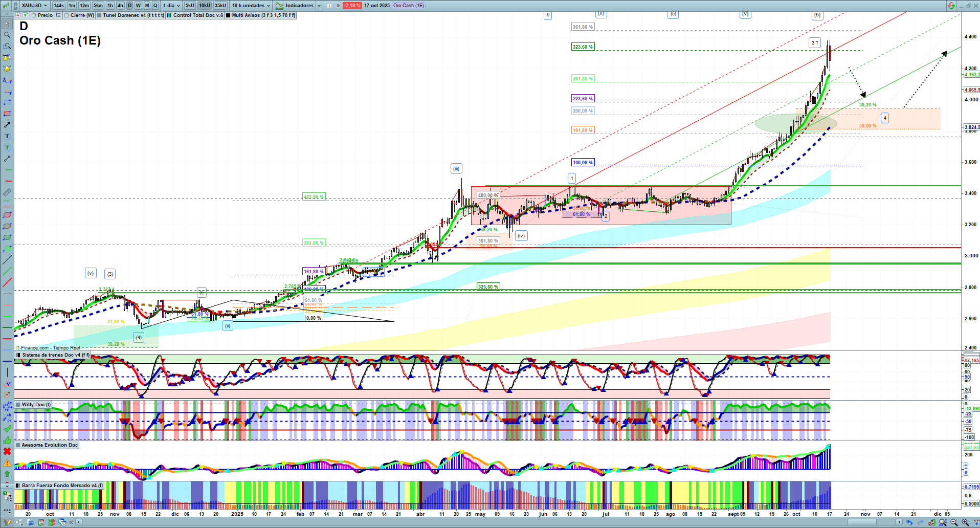Image resolution: width=980 pixels, height=528 pixels.
Task: Toggle the Cierre (W) checkbox
Action: [66, 15]
